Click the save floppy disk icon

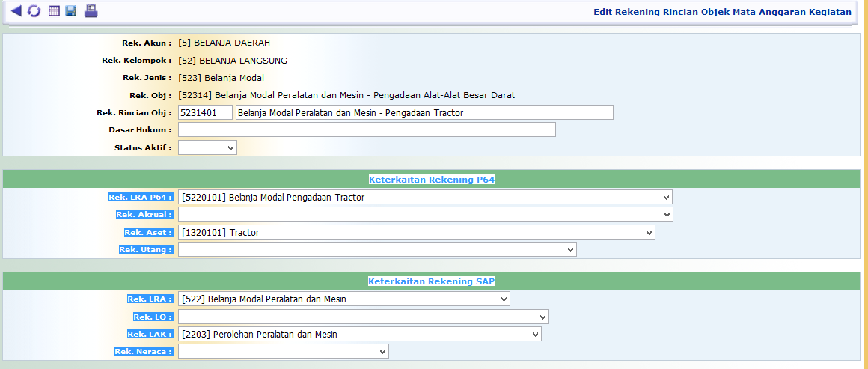[71, 11]
